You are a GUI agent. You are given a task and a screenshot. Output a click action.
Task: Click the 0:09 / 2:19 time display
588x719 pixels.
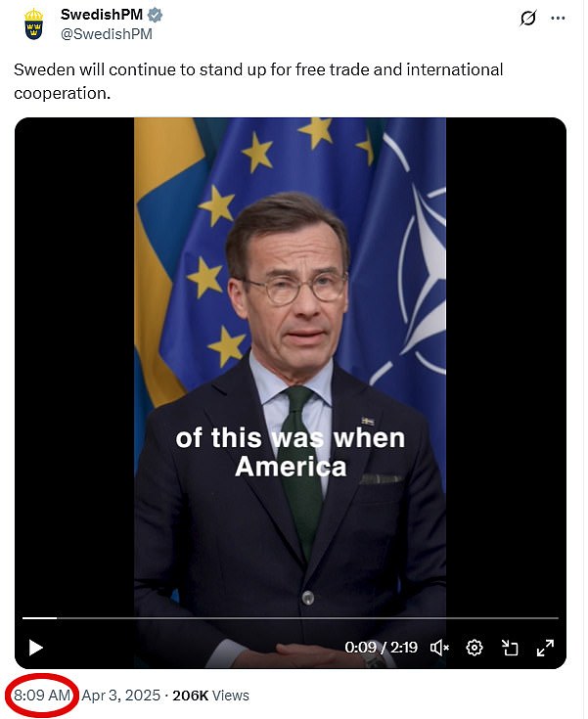382,648
